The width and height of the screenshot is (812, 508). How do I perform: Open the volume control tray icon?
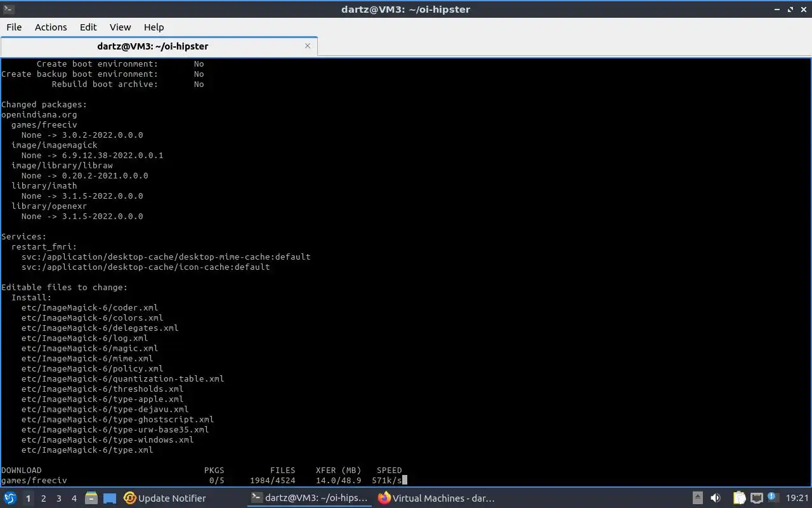coord(716,498)
